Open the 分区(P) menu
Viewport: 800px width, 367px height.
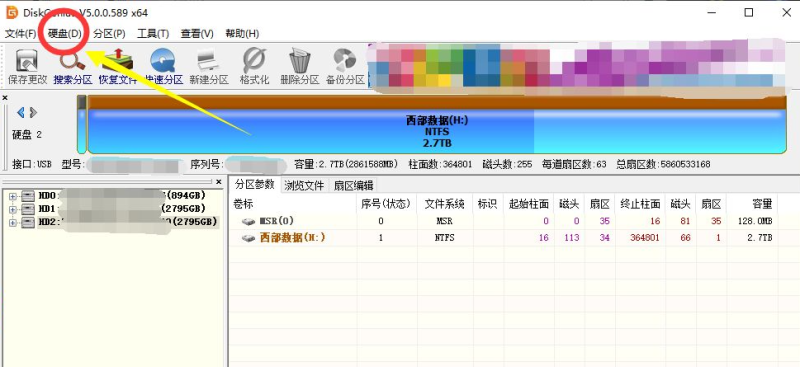(109, 34)
